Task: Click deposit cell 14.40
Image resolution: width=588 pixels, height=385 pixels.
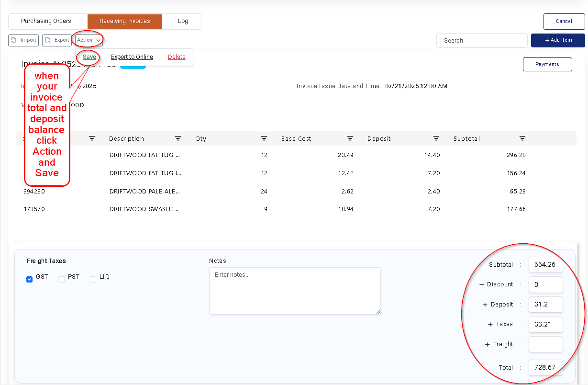Action: tap(432, 155)
